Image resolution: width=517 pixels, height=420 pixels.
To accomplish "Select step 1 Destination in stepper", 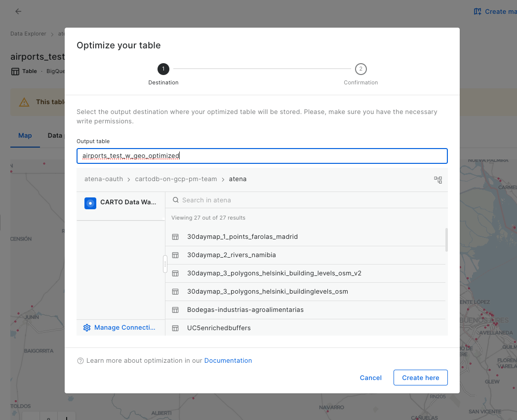I will [163, 69].
